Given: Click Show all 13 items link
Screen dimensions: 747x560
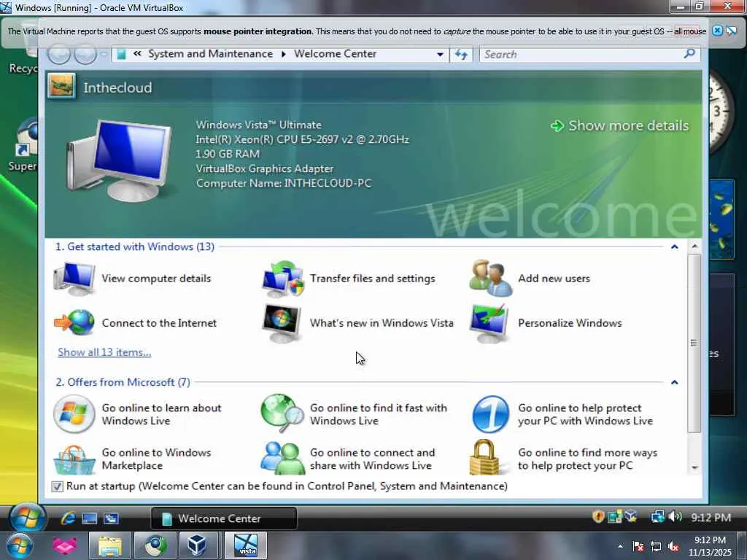Looking at the screenshot, I should coord(104,352).
